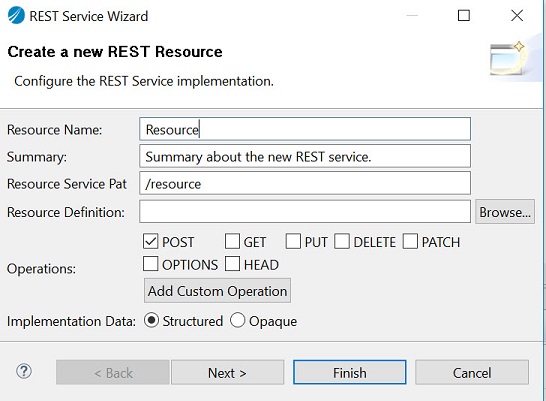Click the REST Service Wizard title icon
This screenshot has height=401, width=546.
(x=16, y=16)
